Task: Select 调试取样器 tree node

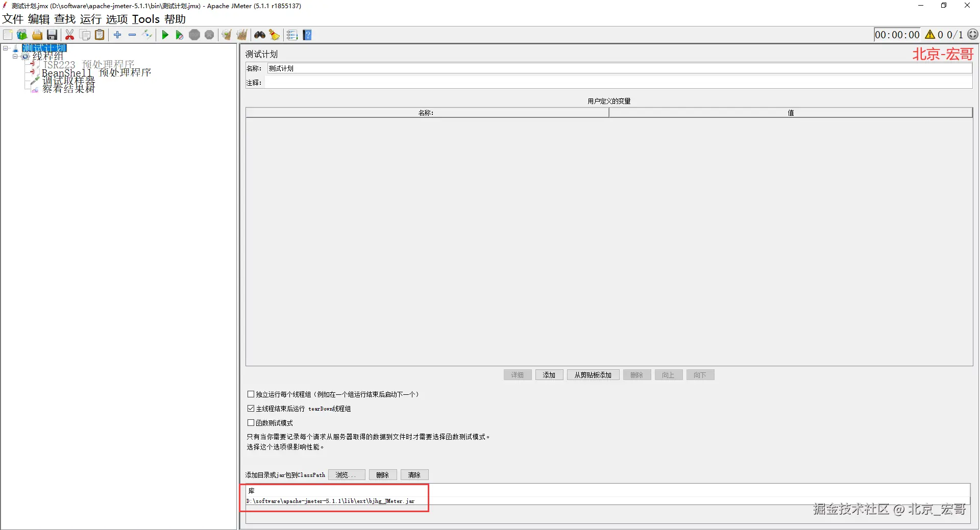Action: point(68,81)
